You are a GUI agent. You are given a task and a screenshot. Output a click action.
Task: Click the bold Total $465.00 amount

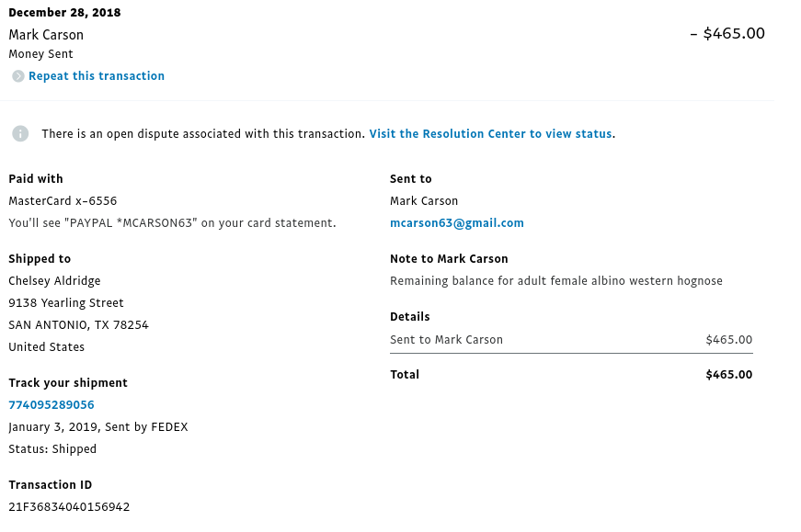tap(729, 375)
